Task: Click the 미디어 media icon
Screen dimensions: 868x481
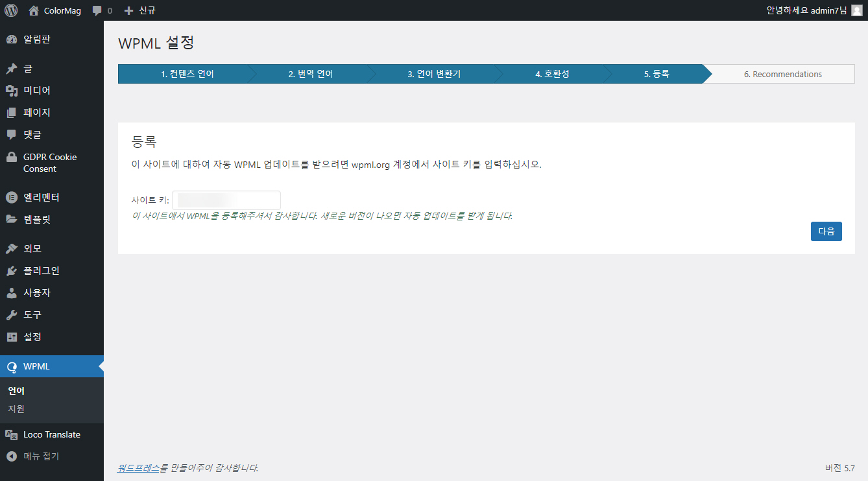Action: tap(12, 91)
